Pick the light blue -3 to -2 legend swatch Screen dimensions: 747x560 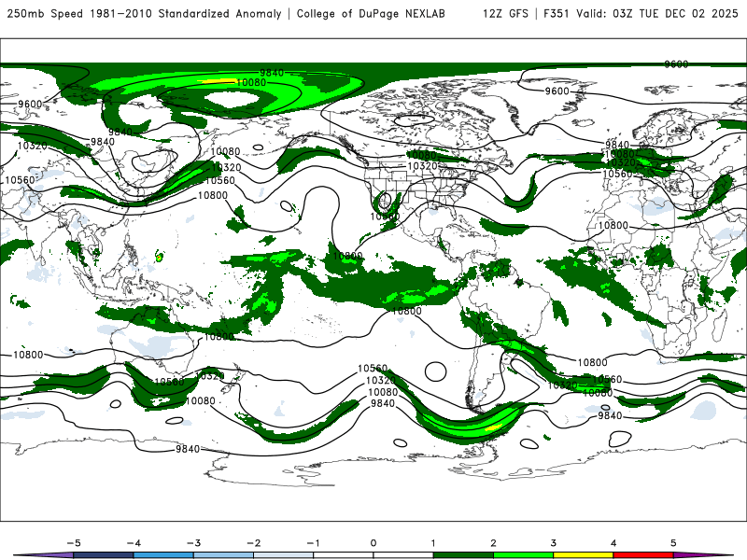(x=223, y=555)
